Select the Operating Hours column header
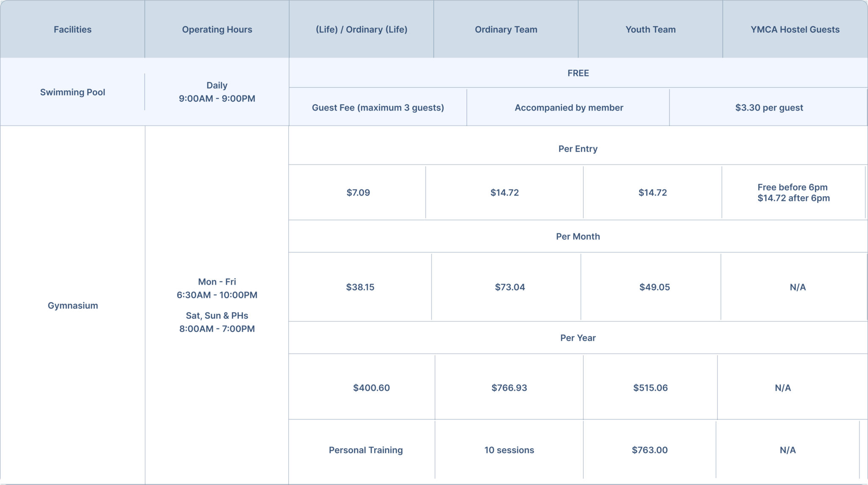Viewport: 868px width, 485px height. (217, 29)
